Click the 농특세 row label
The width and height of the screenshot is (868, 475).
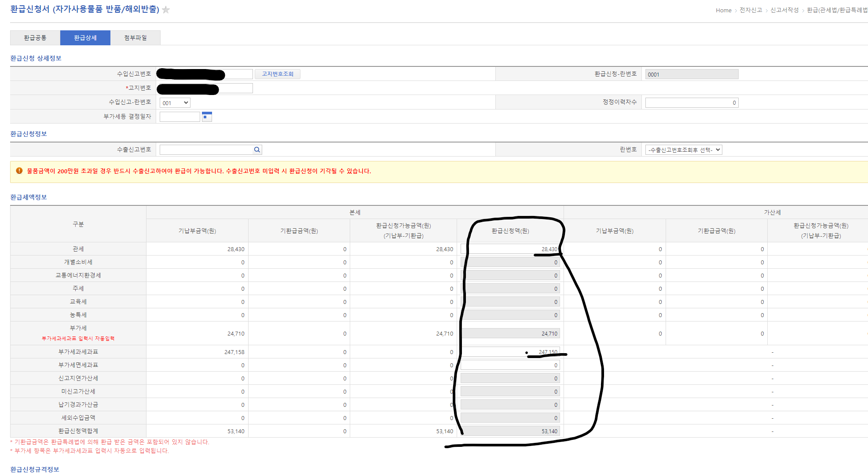(78, 315)
